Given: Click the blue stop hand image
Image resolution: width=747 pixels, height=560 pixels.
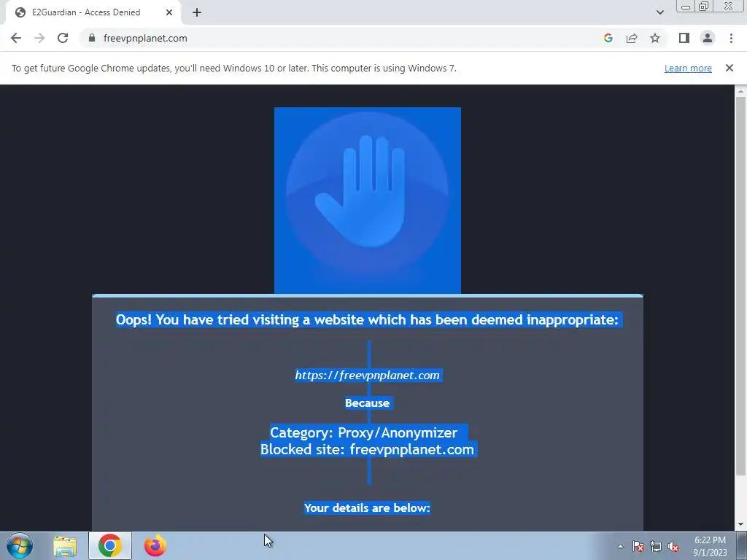Looking at the screenshot, I should click(x=368, y=200).
